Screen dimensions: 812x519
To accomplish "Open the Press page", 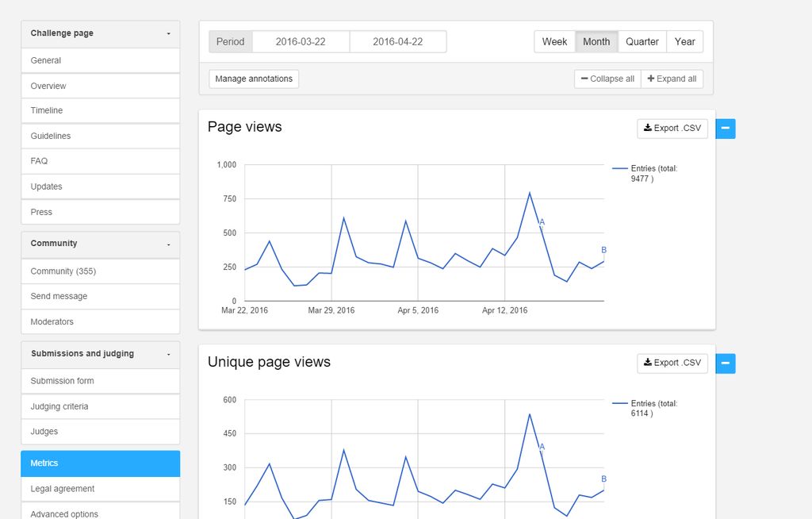I will pyautogui.click(x=101, y=212).
